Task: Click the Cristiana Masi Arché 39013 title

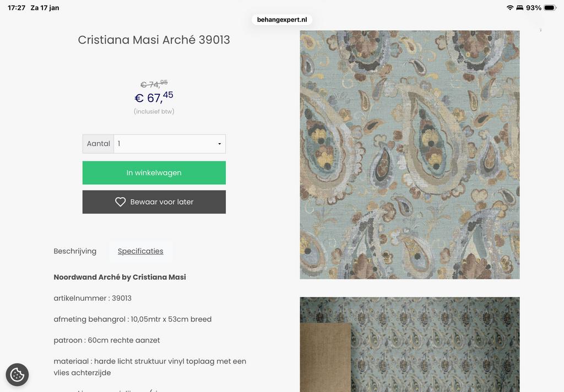Action: (154, 40)
